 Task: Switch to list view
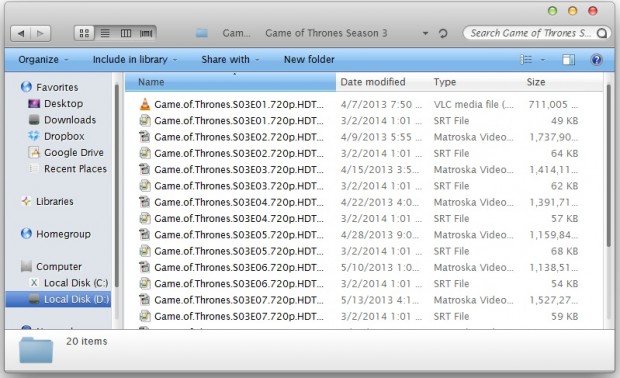105,33
